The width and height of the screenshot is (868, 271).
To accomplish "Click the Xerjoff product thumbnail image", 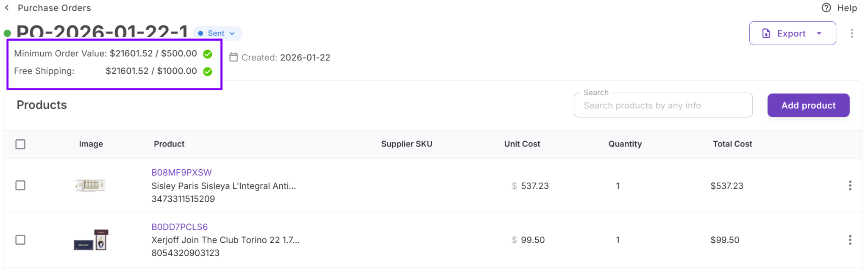I will (x=91, y=240).
